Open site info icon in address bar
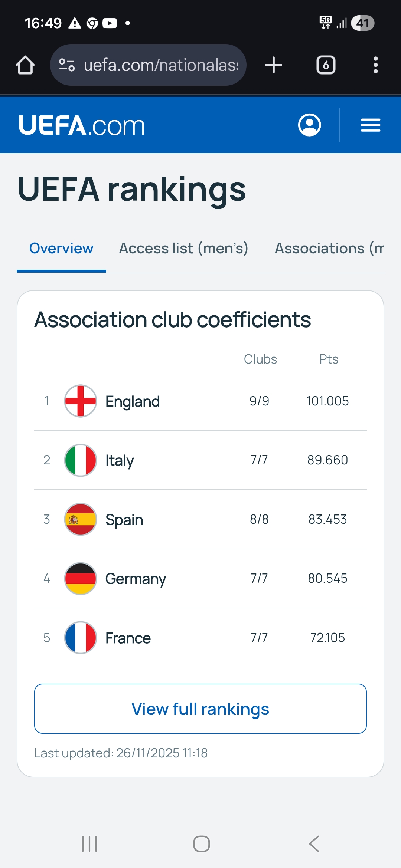Viewport: 401px width, 868px height. click(67, 65)
